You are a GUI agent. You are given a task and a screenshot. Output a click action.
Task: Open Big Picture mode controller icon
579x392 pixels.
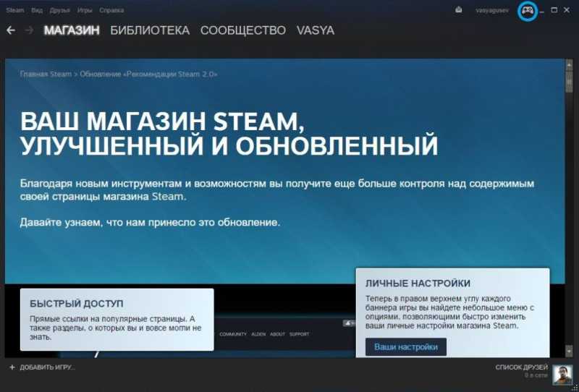coord(528,11)
